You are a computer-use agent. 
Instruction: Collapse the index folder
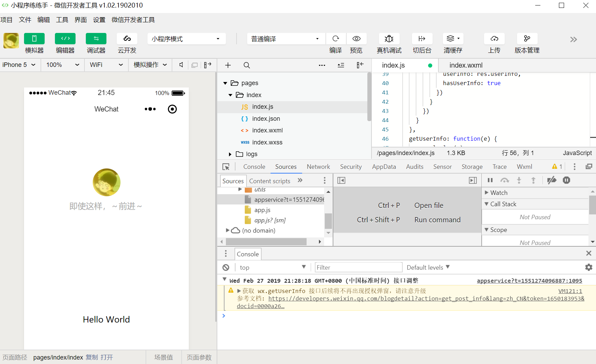pos(230,95)
